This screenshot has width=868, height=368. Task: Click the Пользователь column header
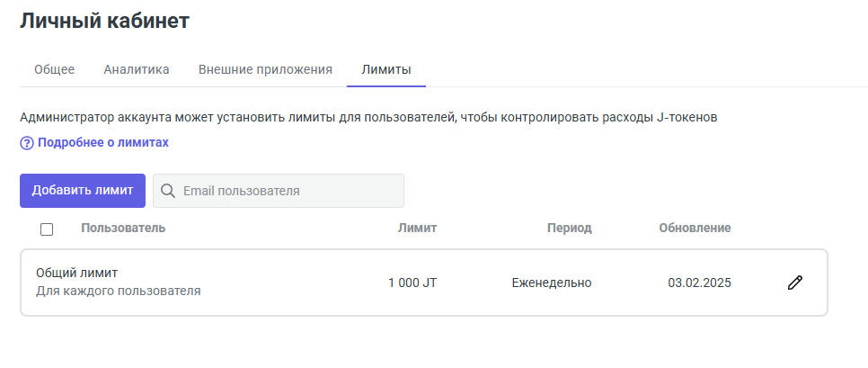(123, 228)
